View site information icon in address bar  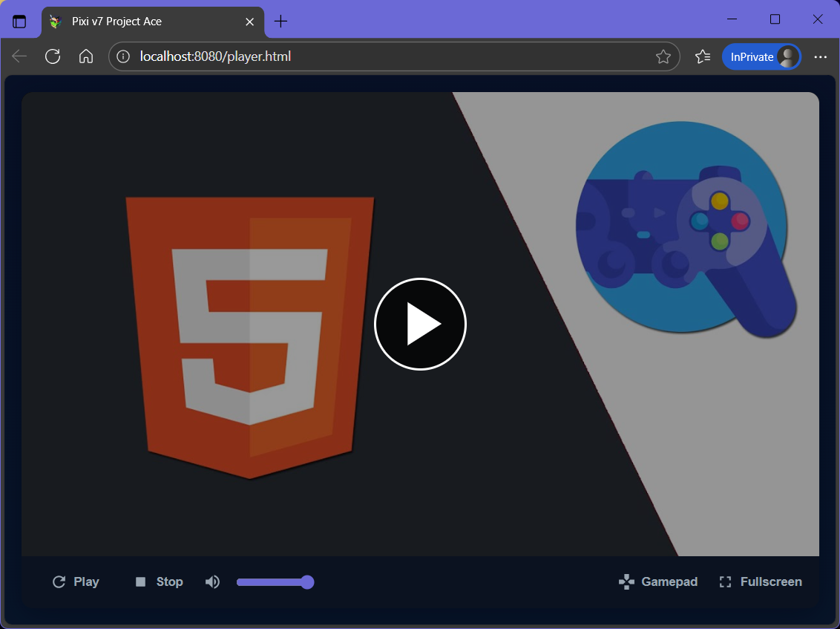pos(123,56)
